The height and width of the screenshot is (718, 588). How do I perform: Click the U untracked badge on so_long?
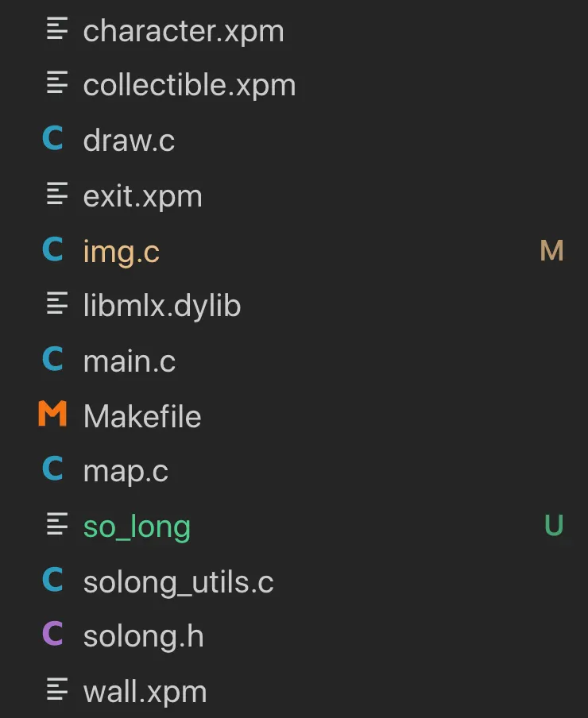(554, 526)
